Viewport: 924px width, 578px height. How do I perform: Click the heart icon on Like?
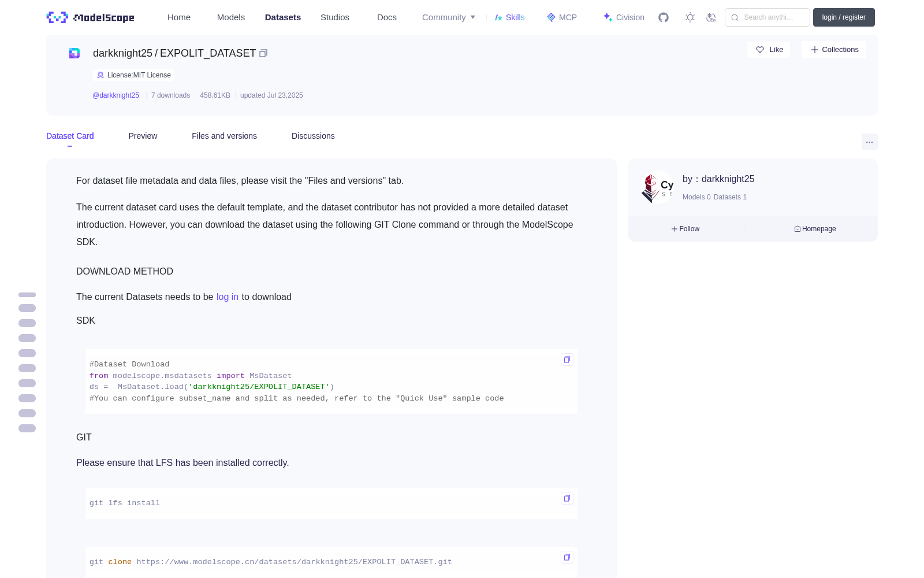tap(760, 50)
